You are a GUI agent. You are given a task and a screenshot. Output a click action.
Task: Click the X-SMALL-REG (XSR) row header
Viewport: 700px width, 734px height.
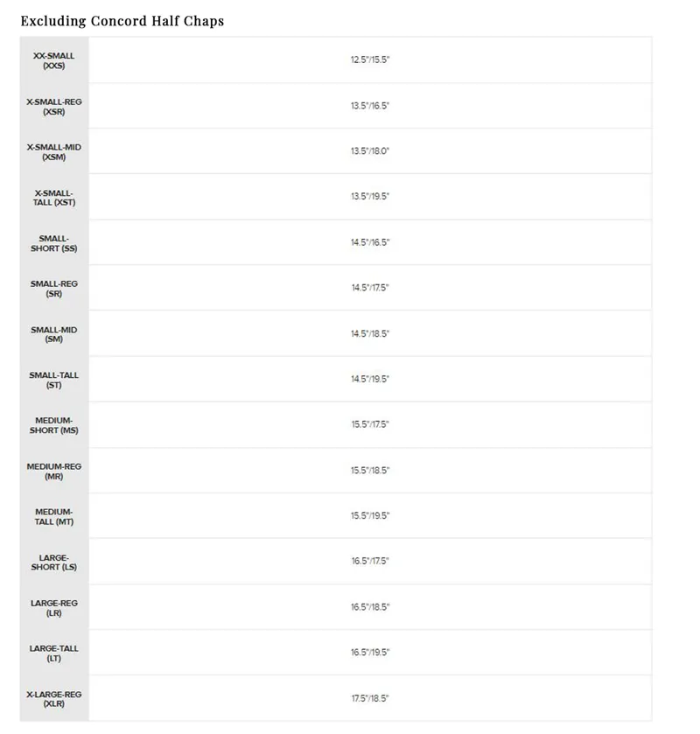[54, 107]
